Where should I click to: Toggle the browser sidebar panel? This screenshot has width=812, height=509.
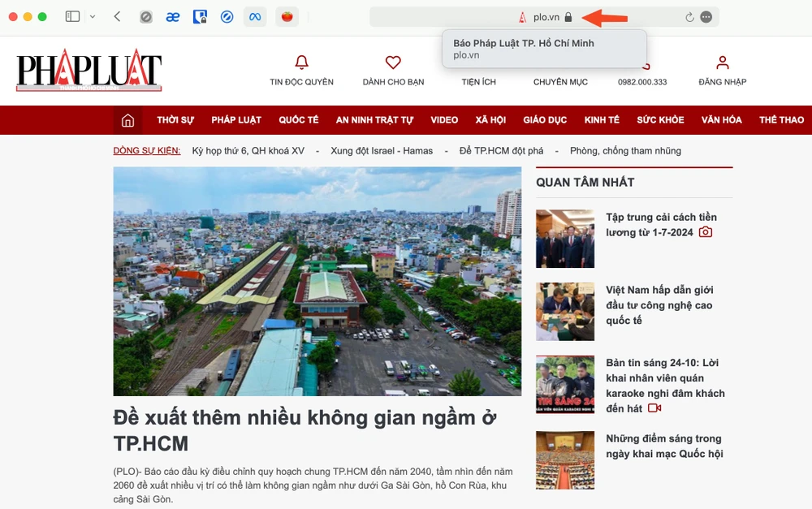[72, 15]
